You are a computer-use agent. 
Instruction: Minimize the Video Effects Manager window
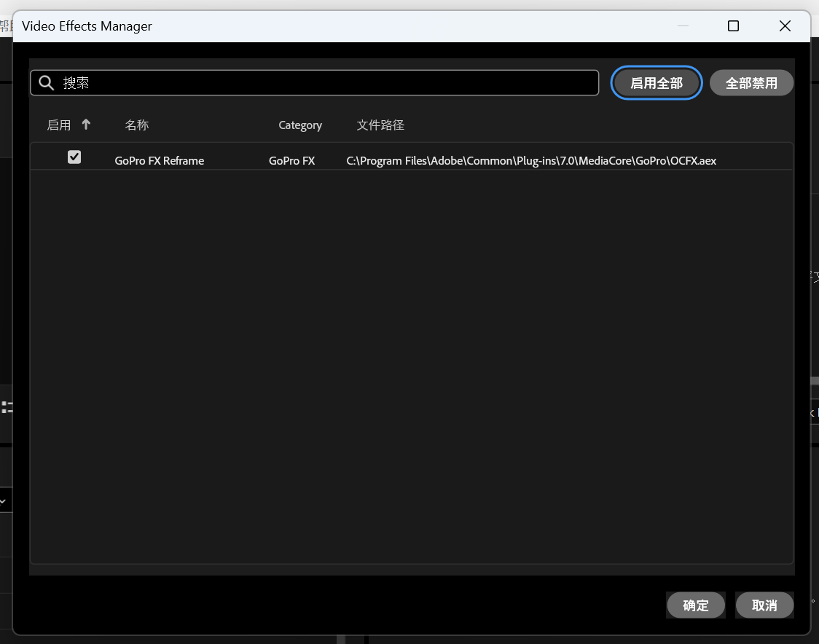pos(683,25)
